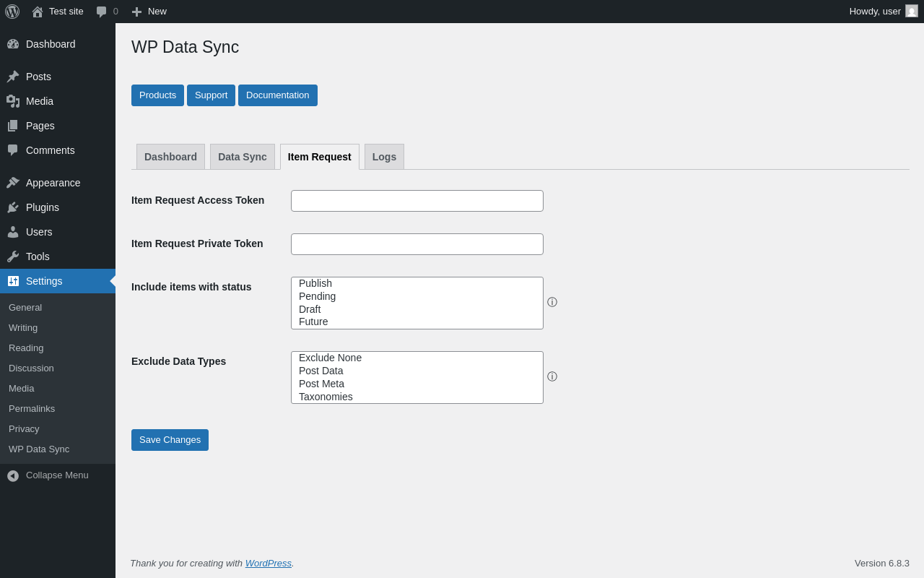
Task: Select Post Meta in Exclude Data Types
Action: coord(321,384)
